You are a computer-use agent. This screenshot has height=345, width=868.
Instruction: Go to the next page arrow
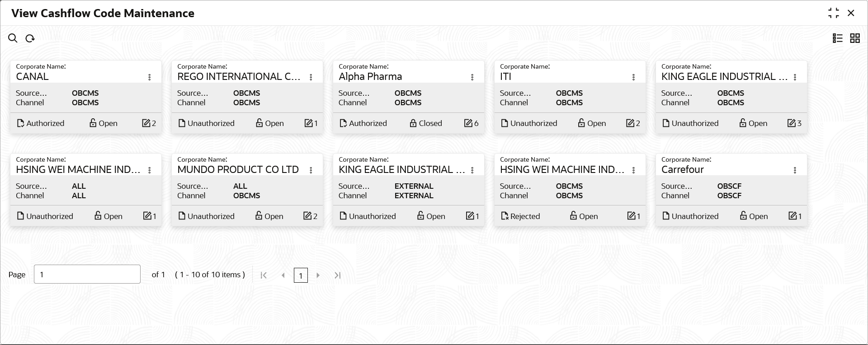(x=318, y=275)
